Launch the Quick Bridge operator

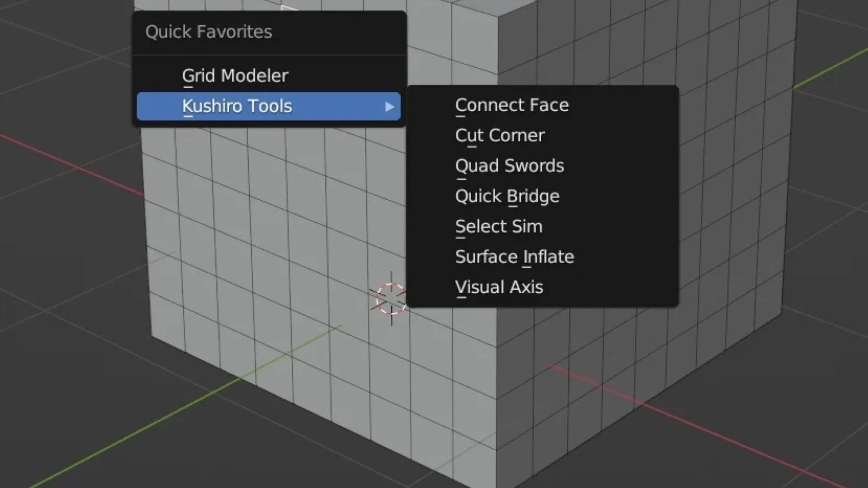coord(542,196)
